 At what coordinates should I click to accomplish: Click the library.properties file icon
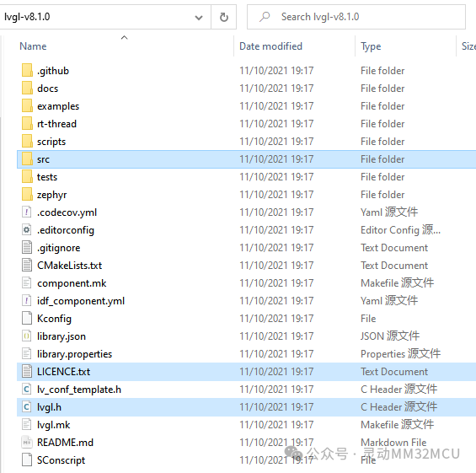(x=27, y=353)
